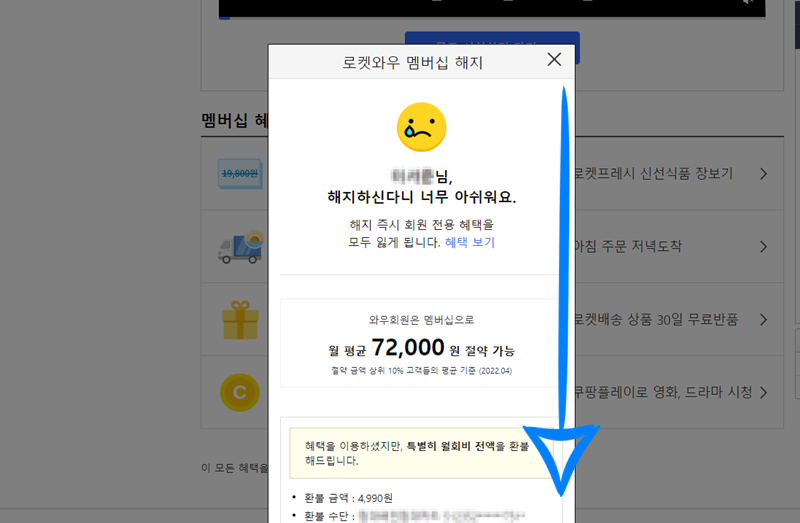
Task: Expand 로켓배송 상품 30일 무료반품 chevron
Action: [763, 320]
